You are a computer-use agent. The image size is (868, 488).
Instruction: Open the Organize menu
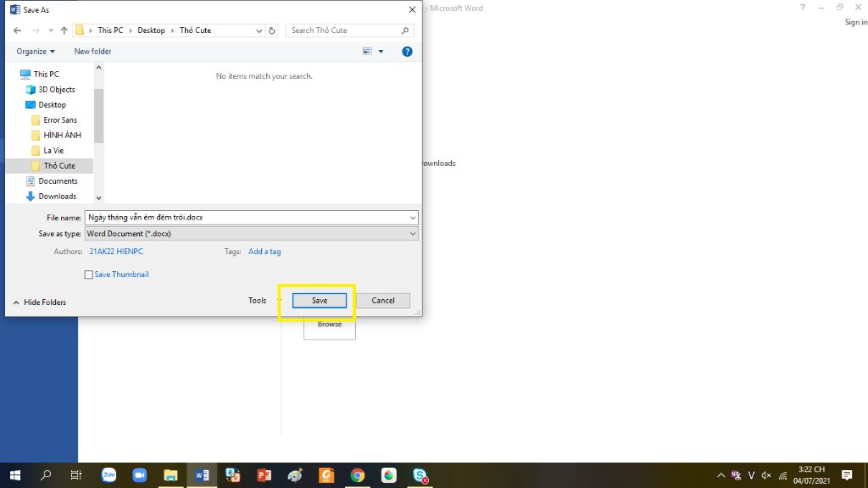[x=36, y=52]
